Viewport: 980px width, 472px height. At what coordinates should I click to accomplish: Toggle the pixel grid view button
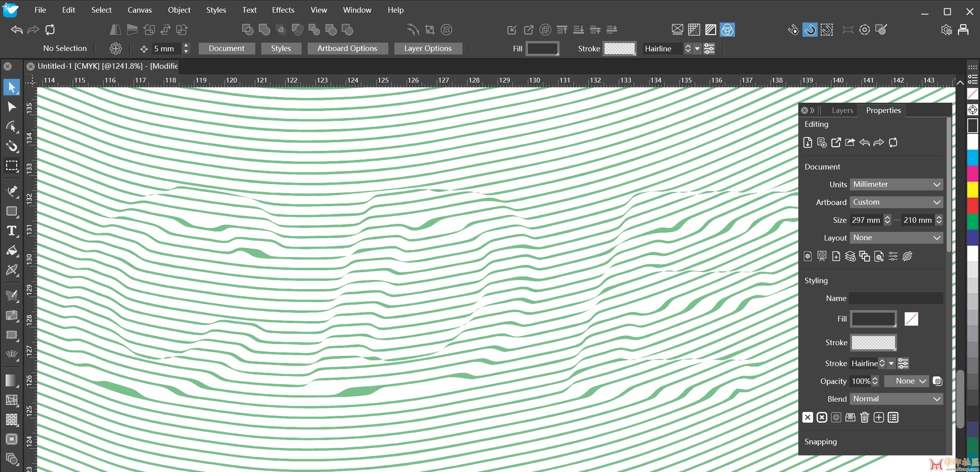694,30
